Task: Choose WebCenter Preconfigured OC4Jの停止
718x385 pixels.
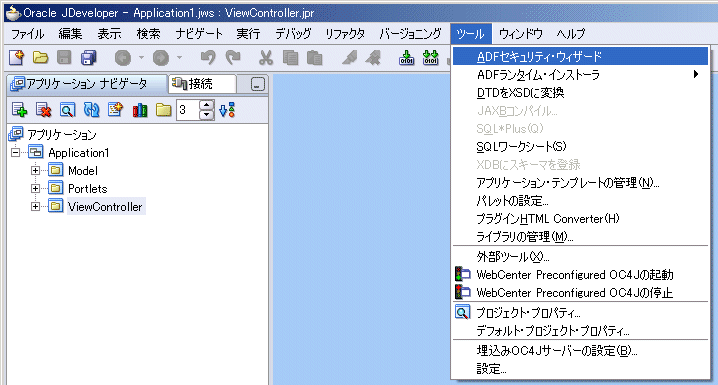Action: [580, 293]
